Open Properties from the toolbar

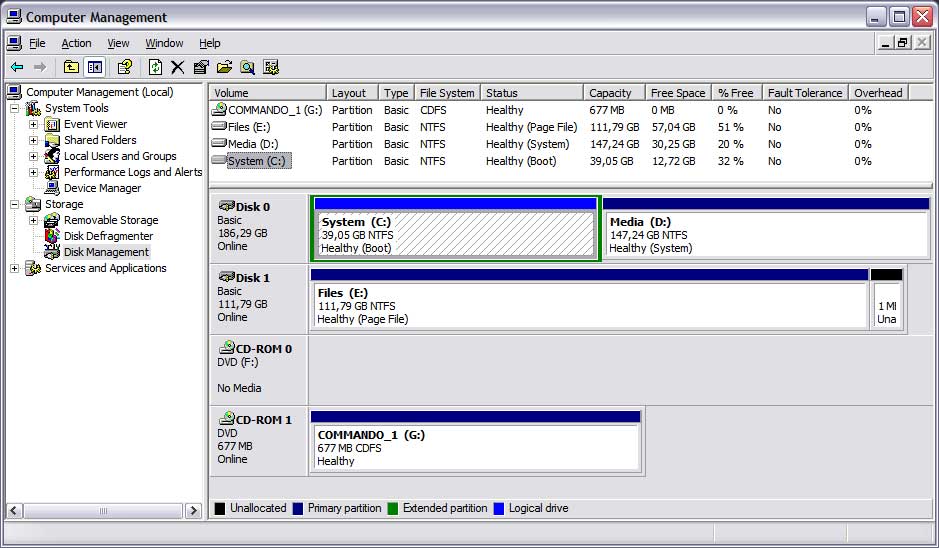[x=201, y=67]
